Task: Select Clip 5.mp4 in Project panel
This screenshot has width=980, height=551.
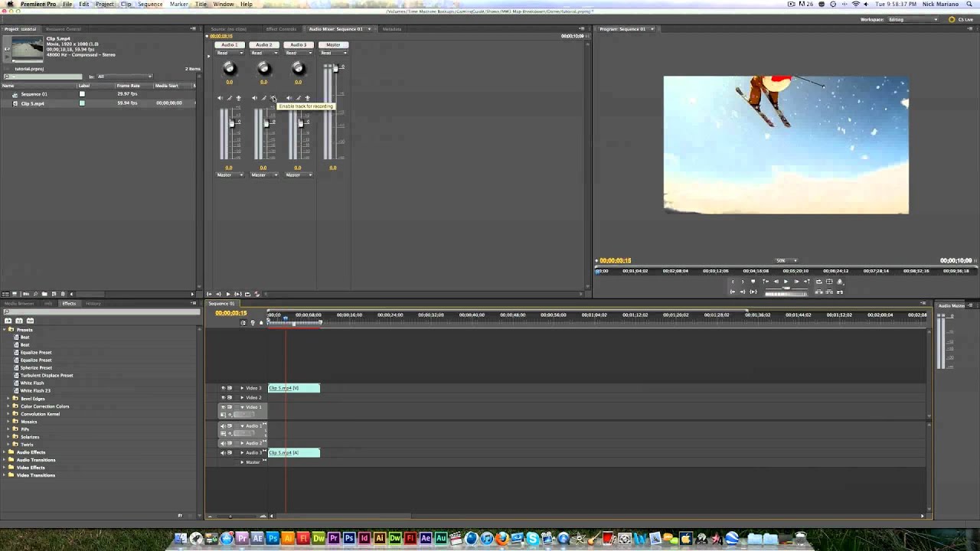Action: coord(32,103)
